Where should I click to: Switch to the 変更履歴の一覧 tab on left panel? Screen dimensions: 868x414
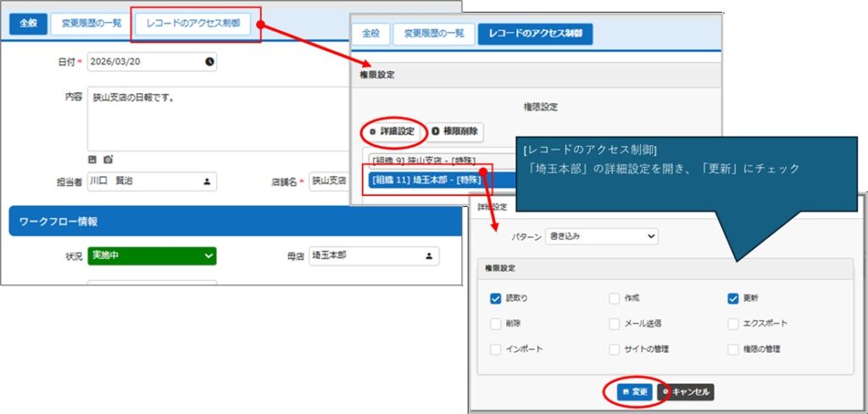91,24
